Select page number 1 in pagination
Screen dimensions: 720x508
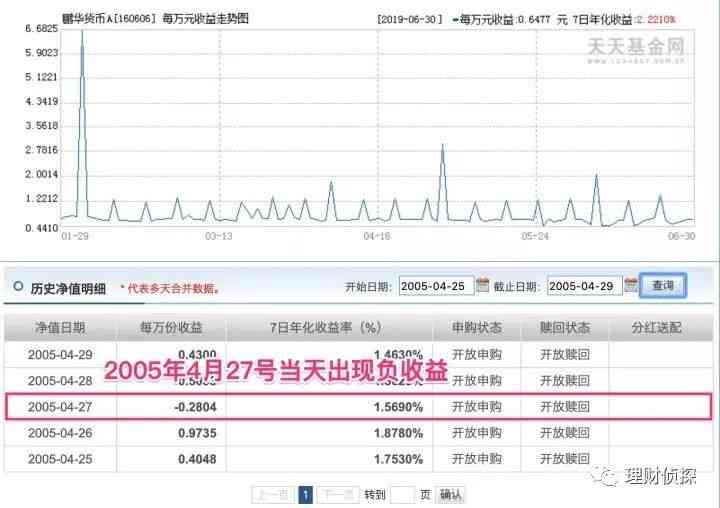[x=306, y=494]
